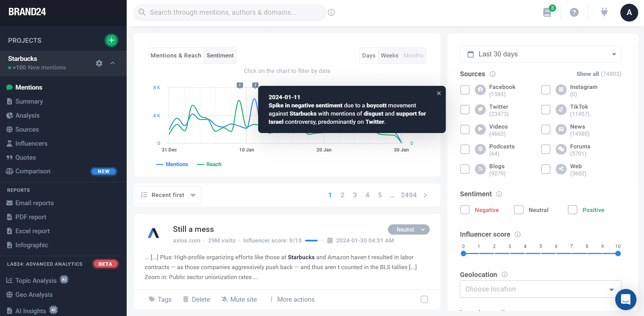Click the info icon beside search bar

click(331, 13)
